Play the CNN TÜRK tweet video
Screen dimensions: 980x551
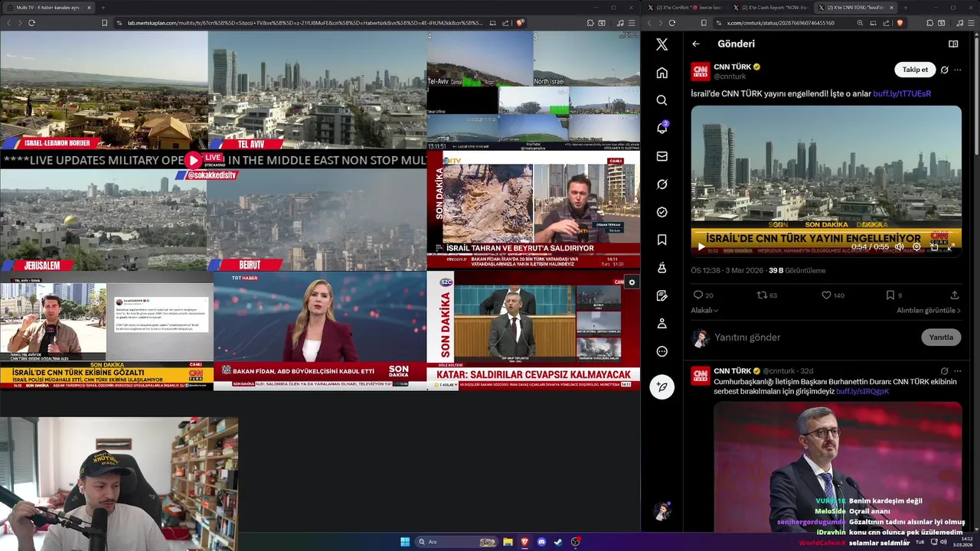(701, 246)
